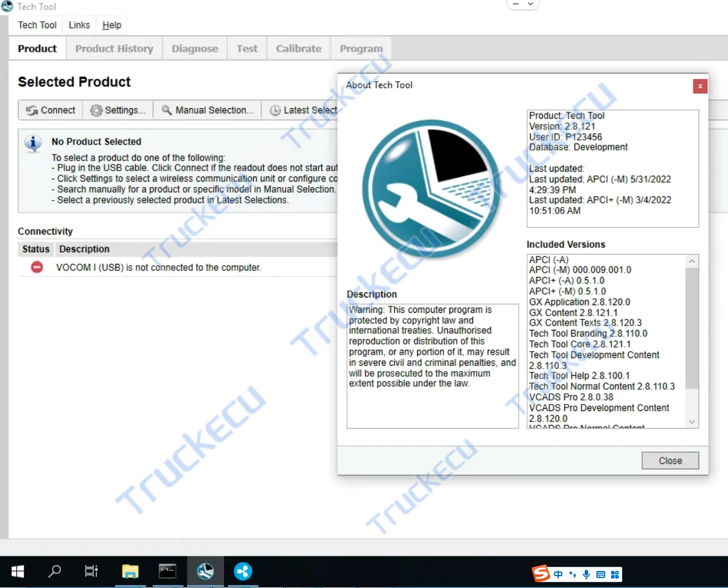Click the Close button in About dialog

pyautogui.click(x=670, y=460)
